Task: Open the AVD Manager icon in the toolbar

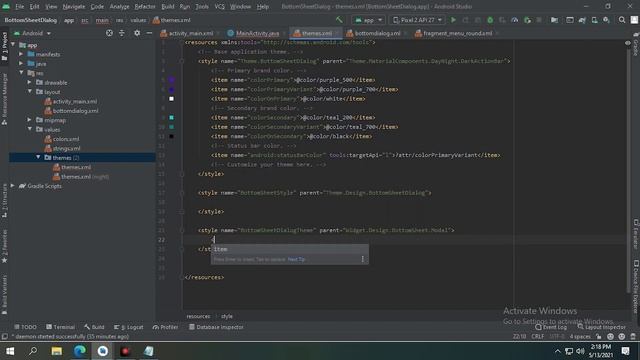Action: (594, 20)
